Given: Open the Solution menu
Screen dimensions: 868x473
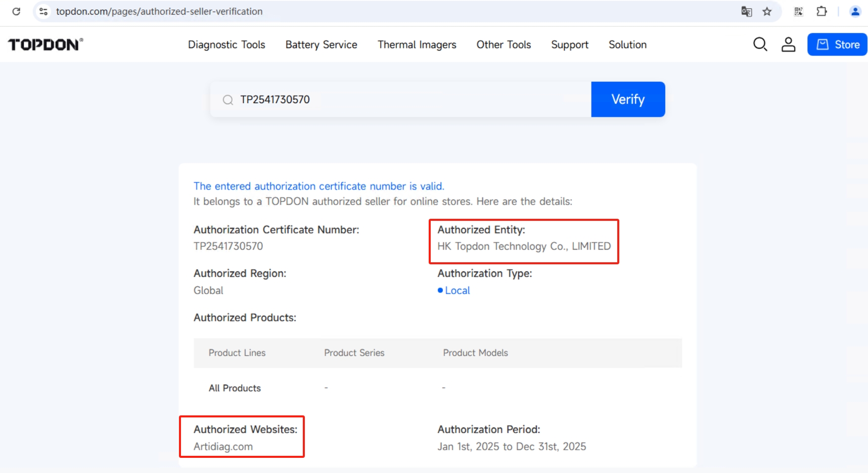Looking at the screenshot, I should click(628, 44).
